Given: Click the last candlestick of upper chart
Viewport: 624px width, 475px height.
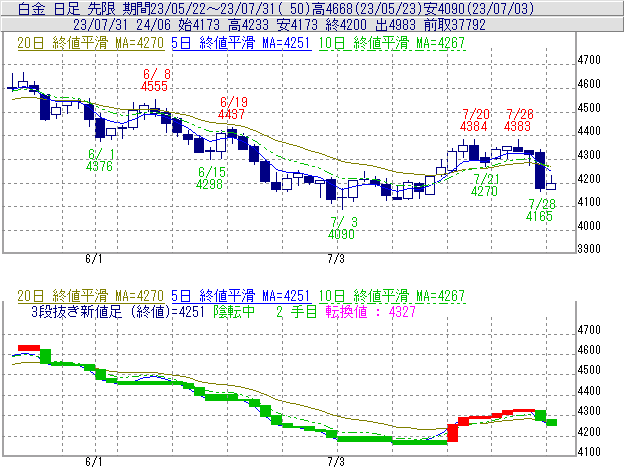Looking at the screenshot, I should (x=551, y=185).
